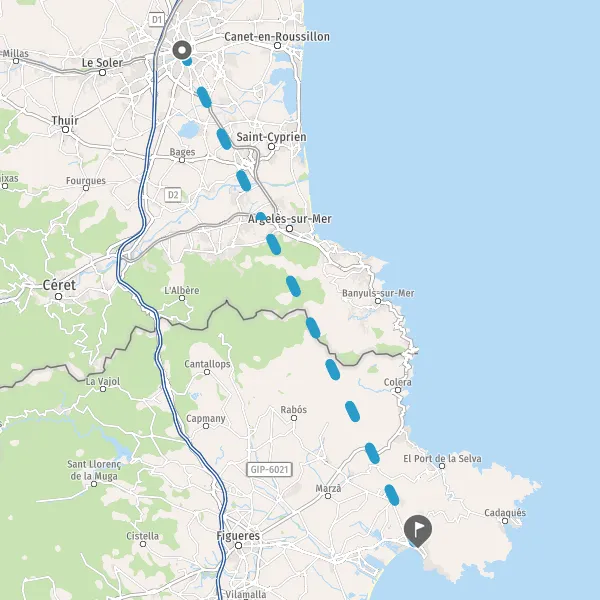Click the dashed route segment near L'Albère

tap(293, 286)
